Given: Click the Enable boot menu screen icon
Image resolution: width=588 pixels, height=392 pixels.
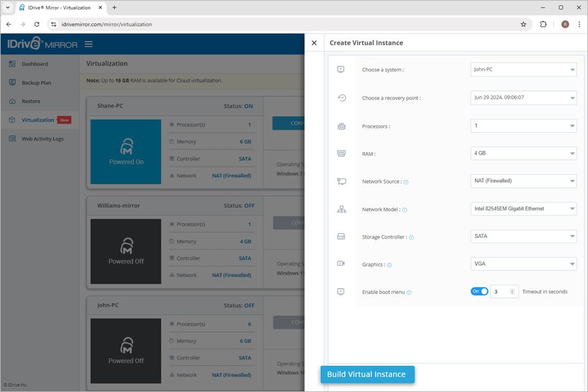Looking at the screenshot, I should (341, 291).
